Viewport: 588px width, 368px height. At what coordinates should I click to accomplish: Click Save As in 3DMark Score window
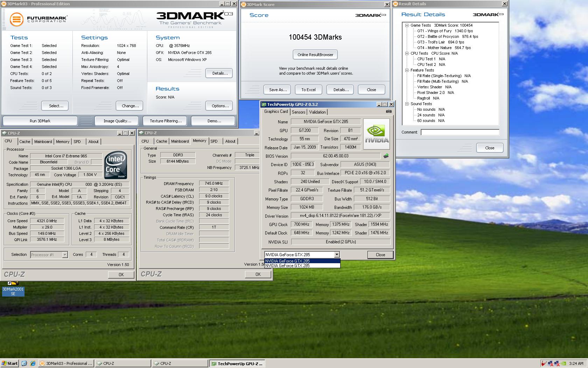pyautogui.click(x=278, y=90)
